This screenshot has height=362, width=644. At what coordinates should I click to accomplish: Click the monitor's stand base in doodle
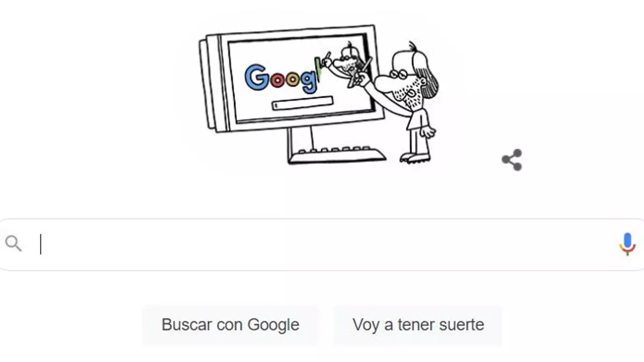[337, 155]
